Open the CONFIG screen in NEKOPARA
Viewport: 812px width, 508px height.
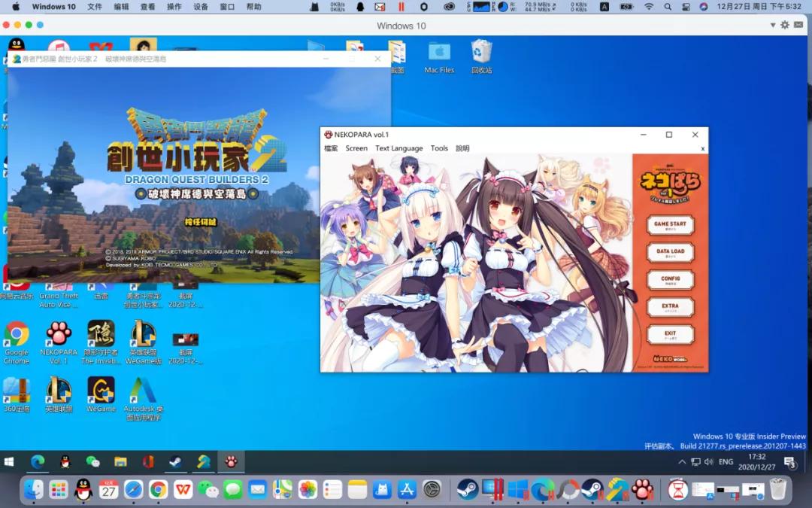pyautogui.click(x=670, y=279)
